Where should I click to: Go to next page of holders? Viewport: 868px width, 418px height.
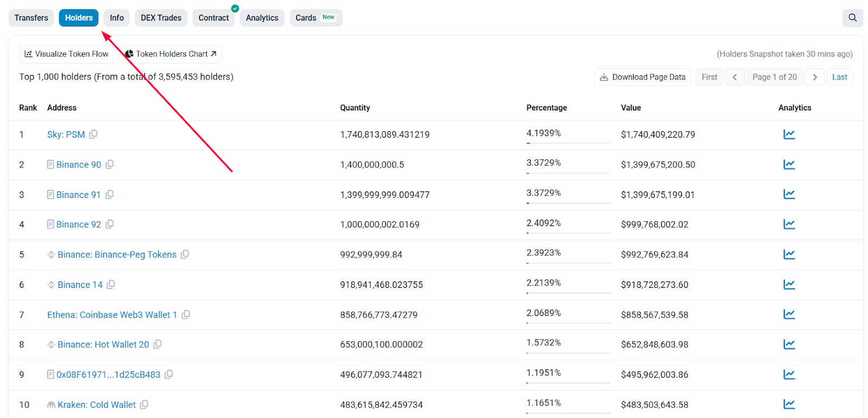click(814, 77)
